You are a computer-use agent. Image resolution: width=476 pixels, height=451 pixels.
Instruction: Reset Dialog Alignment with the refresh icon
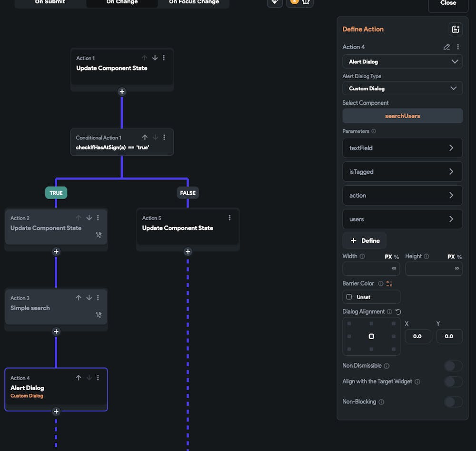pyautogui.click(x=398, y=312)
